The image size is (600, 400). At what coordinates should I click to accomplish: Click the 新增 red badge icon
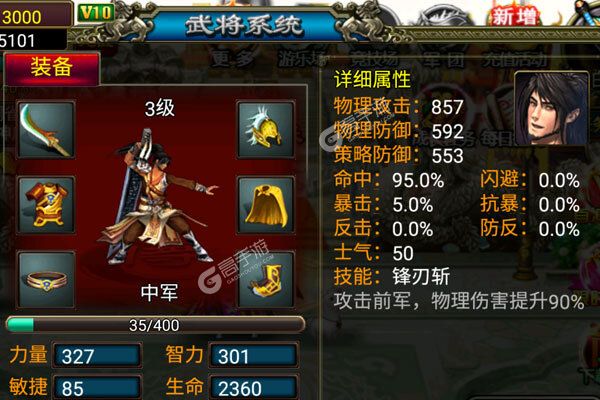[514, 17]
